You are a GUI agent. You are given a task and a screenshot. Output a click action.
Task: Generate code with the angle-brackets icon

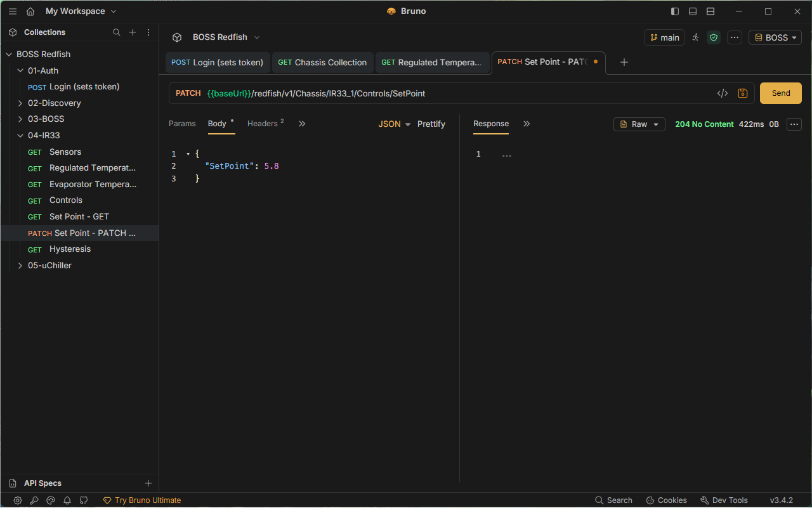(723, 93)
